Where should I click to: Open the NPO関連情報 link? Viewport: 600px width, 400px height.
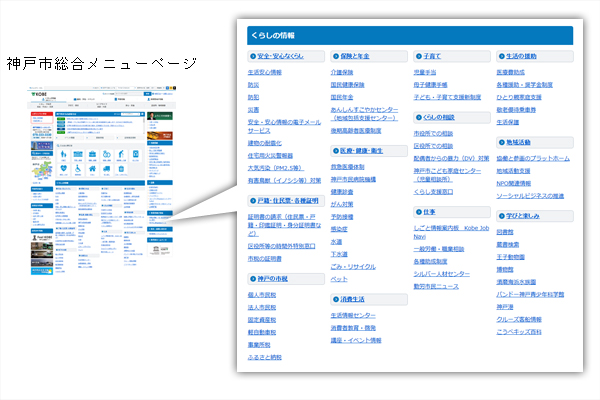click(514, 184)
